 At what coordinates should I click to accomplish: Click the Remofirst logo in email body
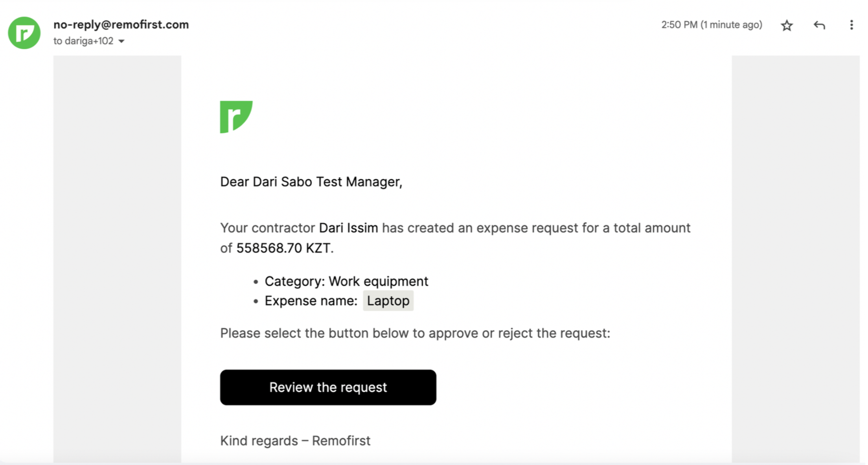coord(236,117)
